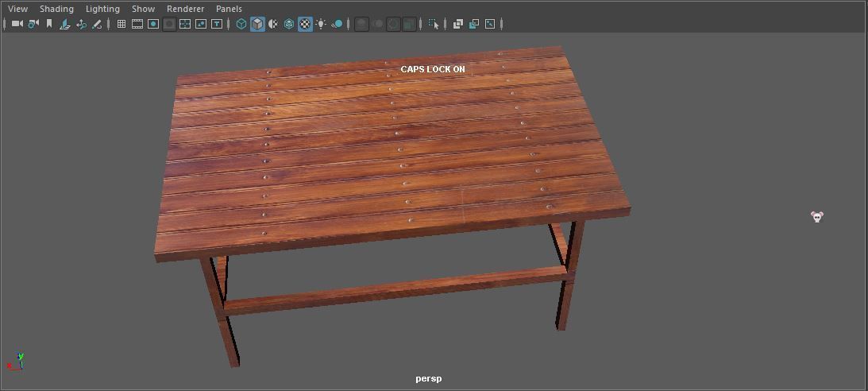Click the X-Ray mode icon
Image resolution: width=868 pixels, height=391 pixels.
pos(457,24)
